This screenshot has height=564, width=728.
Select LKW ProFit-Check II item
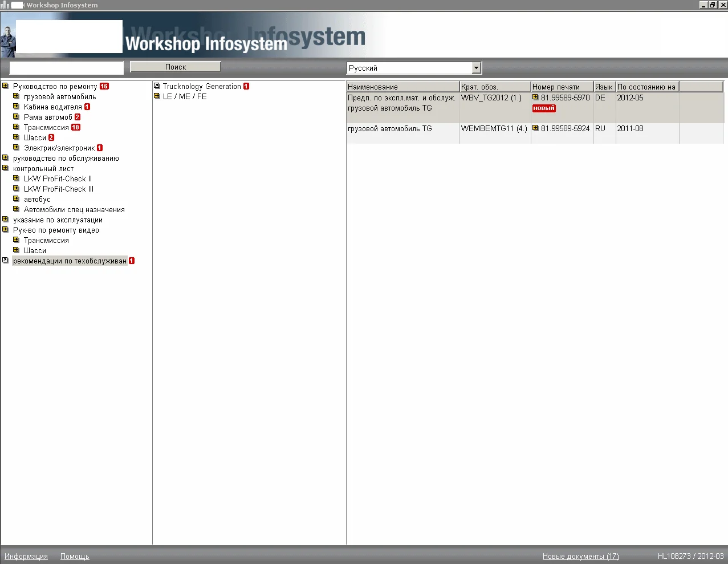click(58, 179)
